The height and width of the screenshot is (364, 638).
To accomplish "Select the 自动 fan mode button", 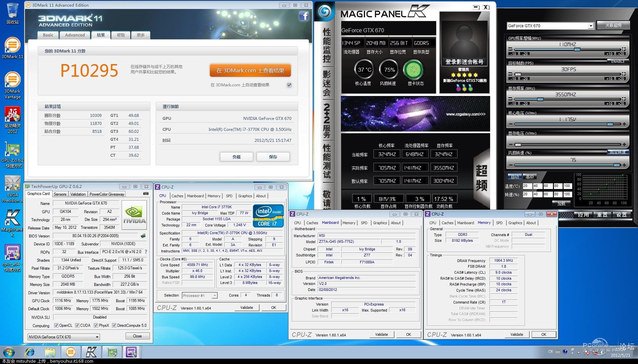I will 515,177.
